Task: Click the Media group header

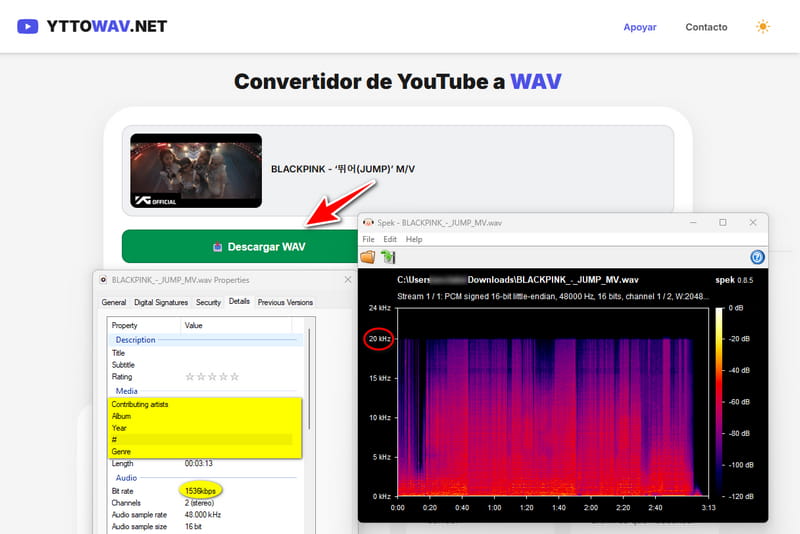Action: (126, 391)
